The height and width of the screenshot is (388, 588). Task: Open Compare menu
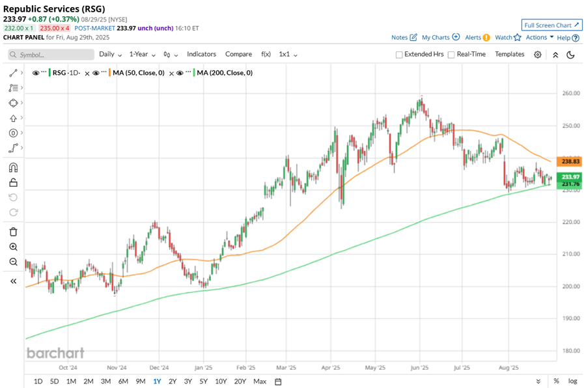click(x=238, y=54)
